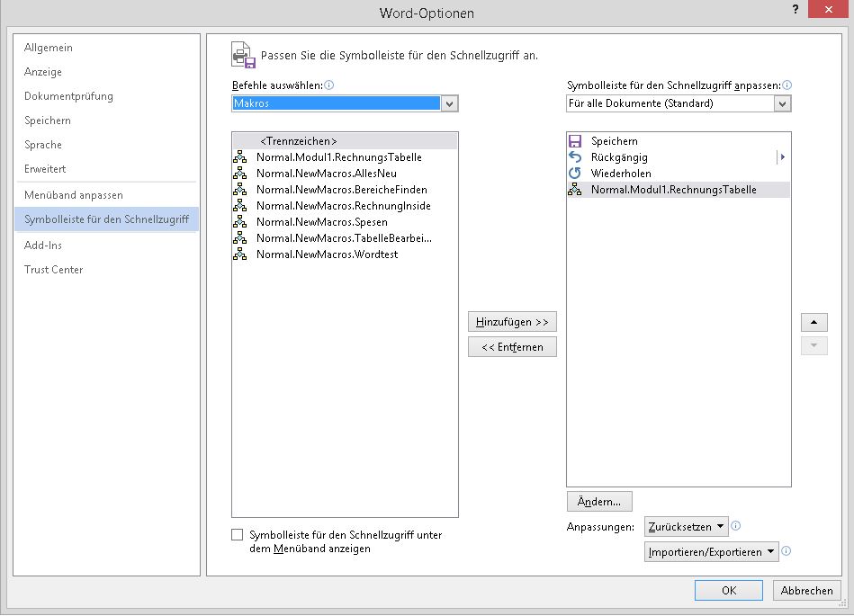Click the Speichern floppy disk icon
The width and height of the screenshot is (854, 616).
[575, 141]
